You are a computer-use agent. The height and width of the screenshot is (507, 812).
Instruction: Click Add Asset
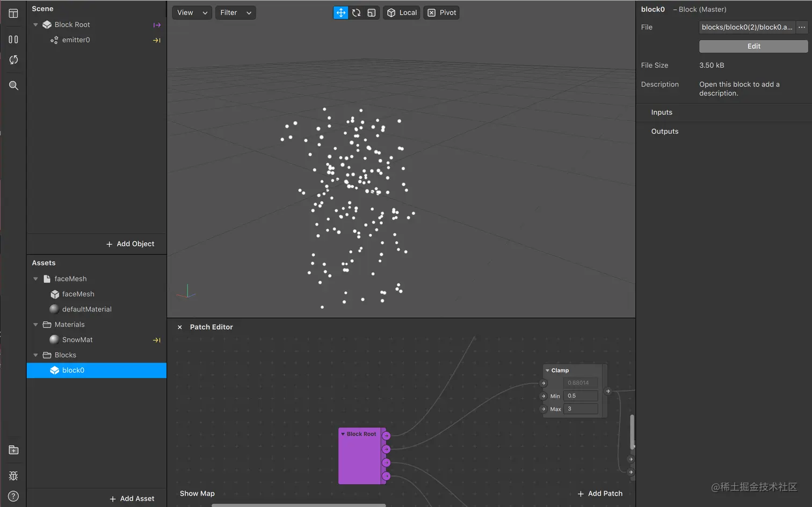point(132,499)
